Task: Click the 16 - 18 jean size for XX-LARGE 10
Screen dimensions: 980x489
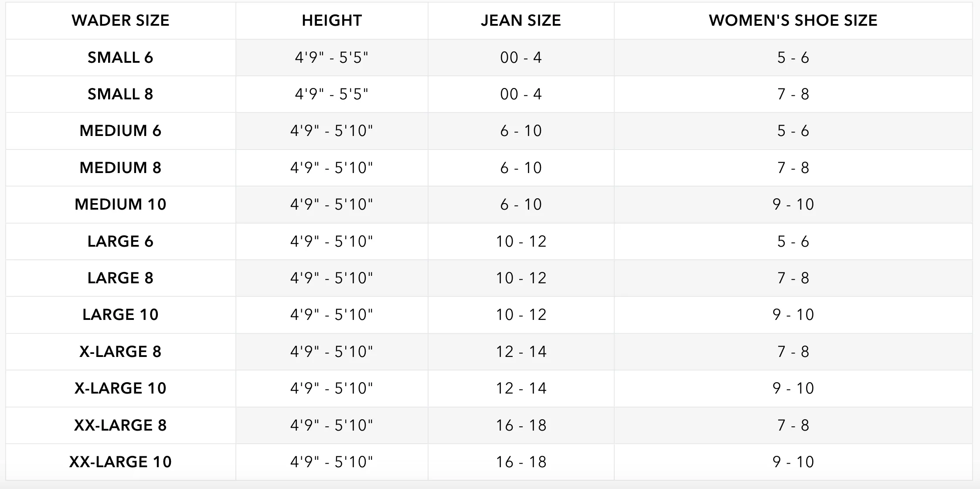Action: coord(521,462)
